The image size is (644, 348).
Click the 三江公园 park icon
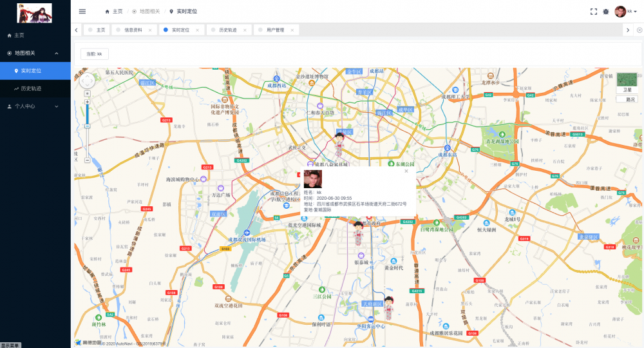(322, 289)
